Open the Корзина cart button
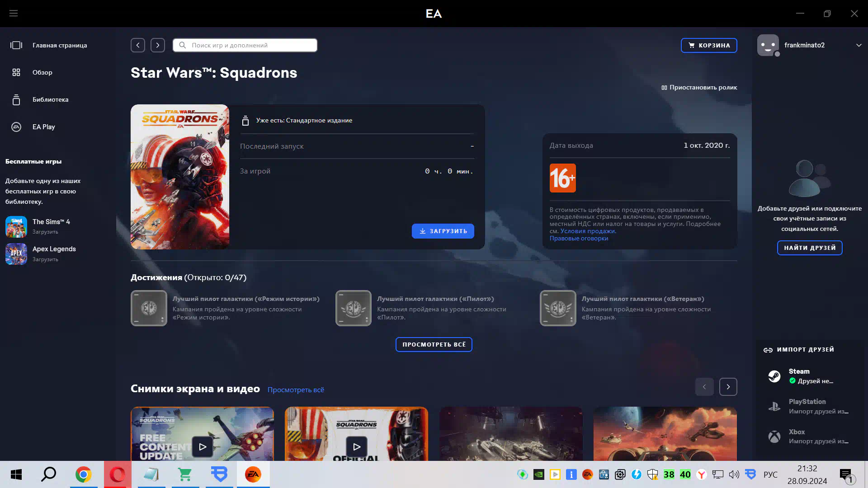This screenshot has width=868, height=488. coord(709,45)
